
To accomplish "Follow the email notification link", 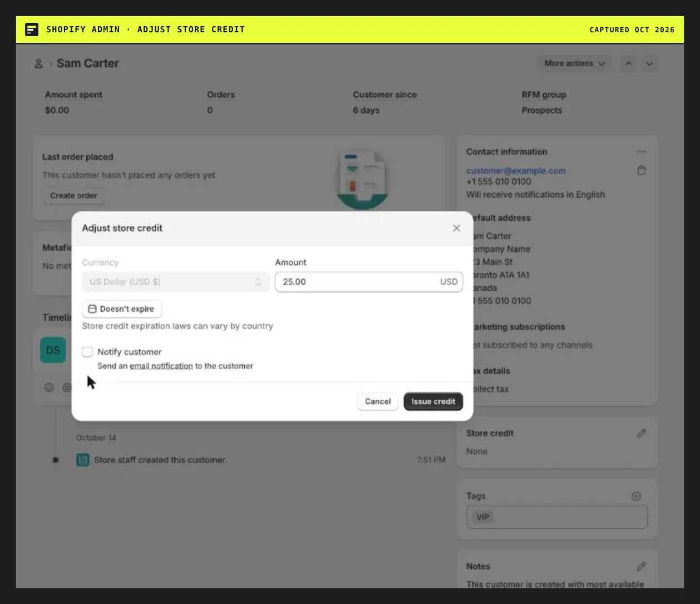I will [161, 366].
